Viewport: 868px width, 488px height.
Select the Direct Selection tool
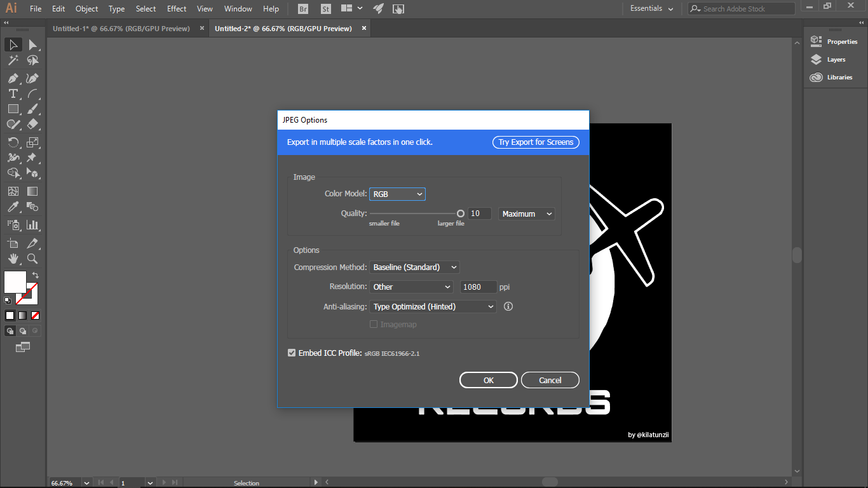coord(32,44)
